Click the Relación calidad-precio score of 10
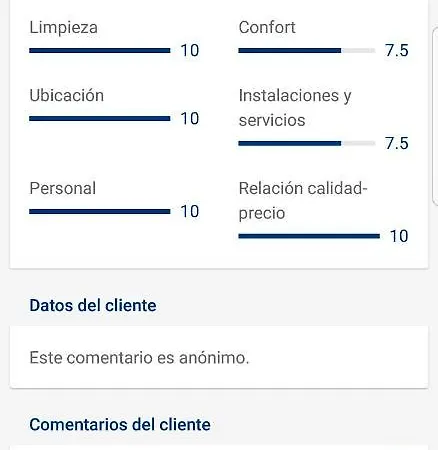The image size is (438, 450). (x=399, y=236)
